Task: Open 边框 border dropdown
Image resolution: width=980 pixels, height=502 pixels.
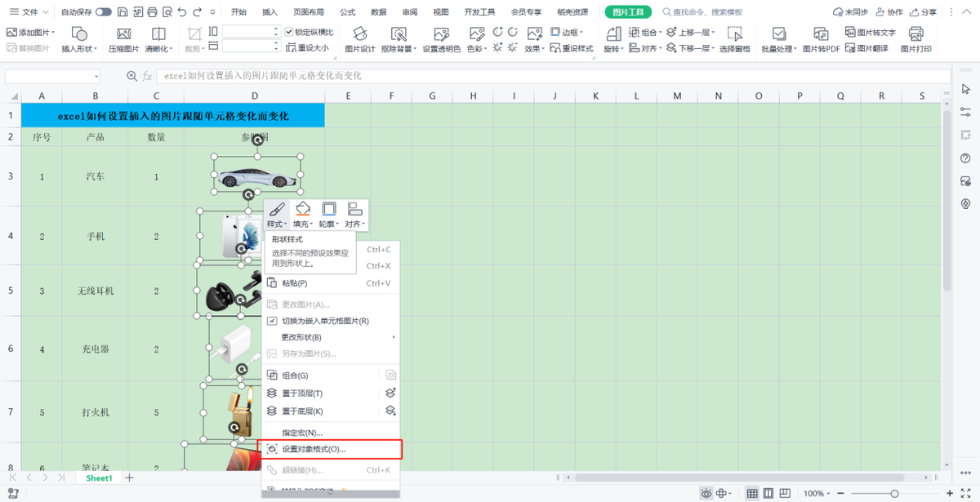Action: 568,32
